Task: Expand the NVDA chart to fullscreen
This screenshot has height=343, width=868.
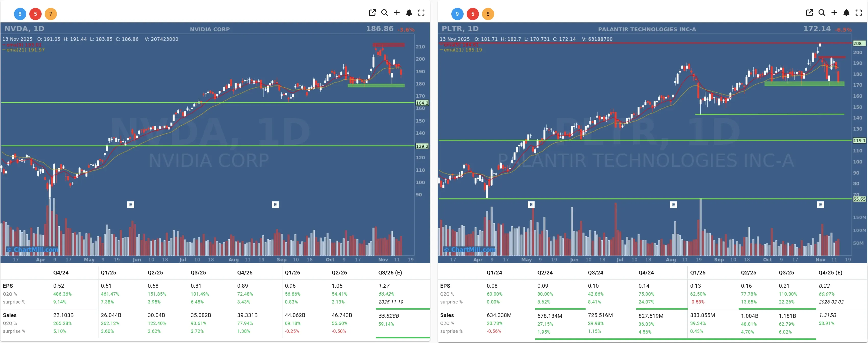Action: coord(421,13)
